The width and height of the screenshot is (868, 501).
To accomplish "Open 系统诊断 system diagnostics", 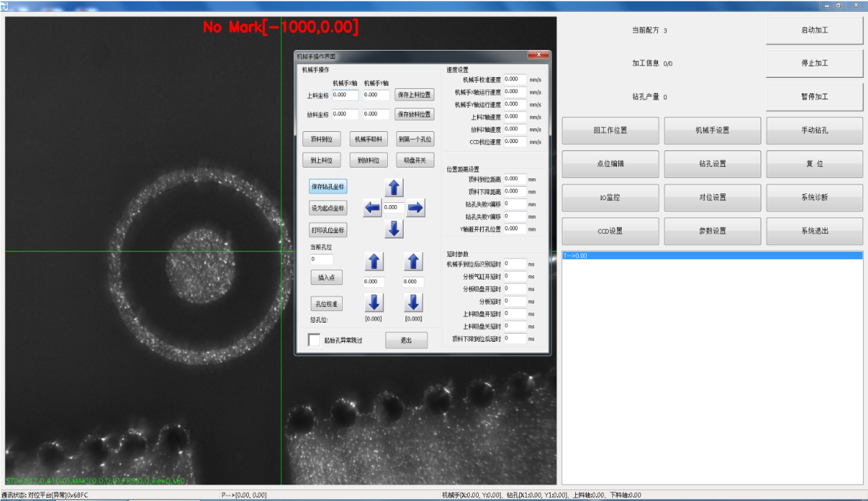I will tap(814, 198).
